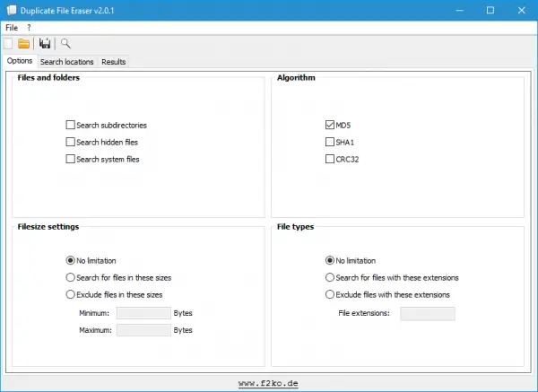Open the File menu
Screen dimensions: 538x392
12,28
